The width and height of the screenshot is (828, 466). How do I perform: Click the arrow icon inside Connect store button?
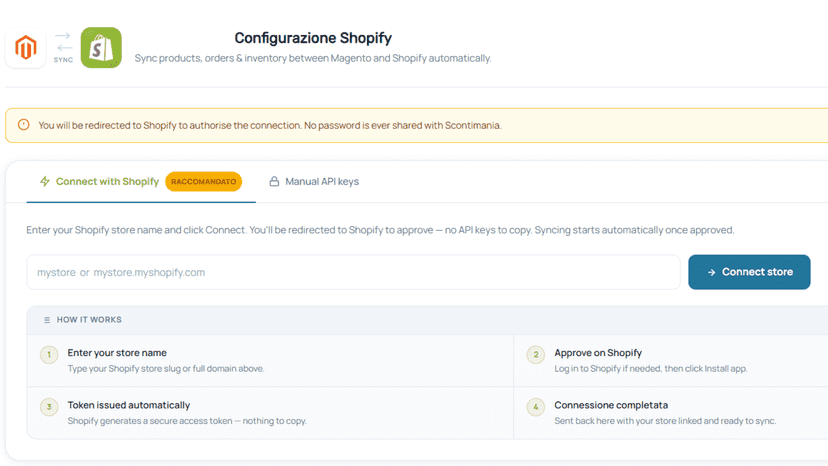coord(711,272)
